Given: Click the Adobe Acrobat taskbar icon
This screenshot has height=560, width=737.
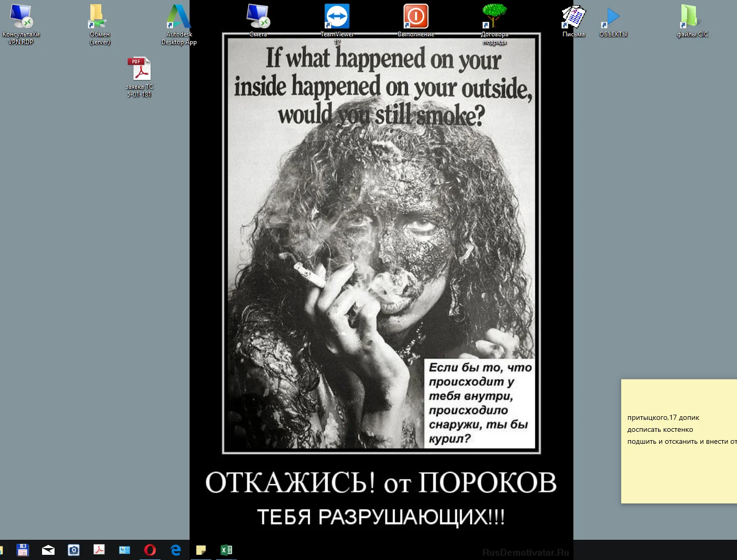Looking at the screenshot, I should coord(99,550).
